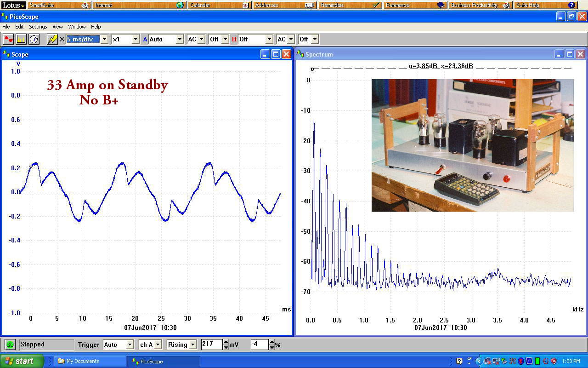Open the SmartSuite drawer
The image size is (588, 368).
(59, 5)
